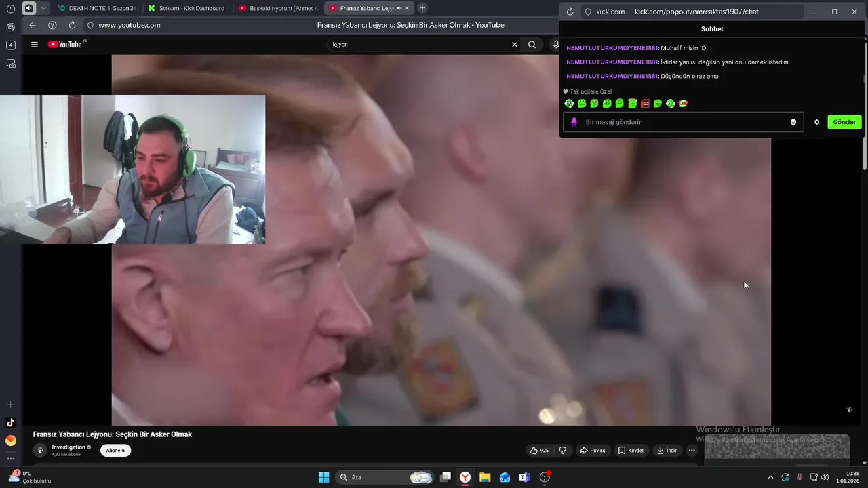
Task: Open the volume control in the system tray
Action: [x=825, y=477]
